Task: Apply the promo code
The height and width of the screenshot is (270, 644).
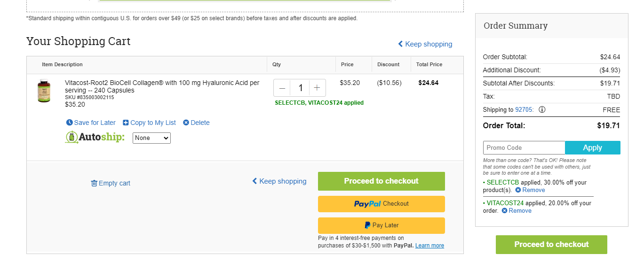Action: 593,147
